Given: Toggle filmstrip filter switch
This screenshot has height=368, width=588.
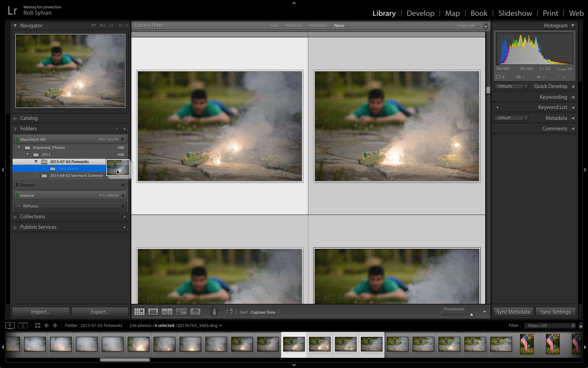Looking at the screenshot, I should (x=581, y=326).
